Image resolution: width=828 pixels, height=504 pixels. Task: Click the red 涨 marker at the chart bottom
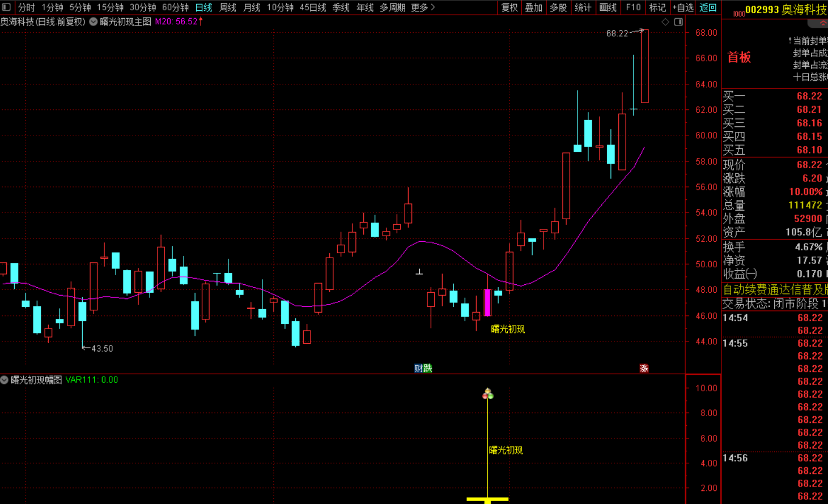[644, 368]
